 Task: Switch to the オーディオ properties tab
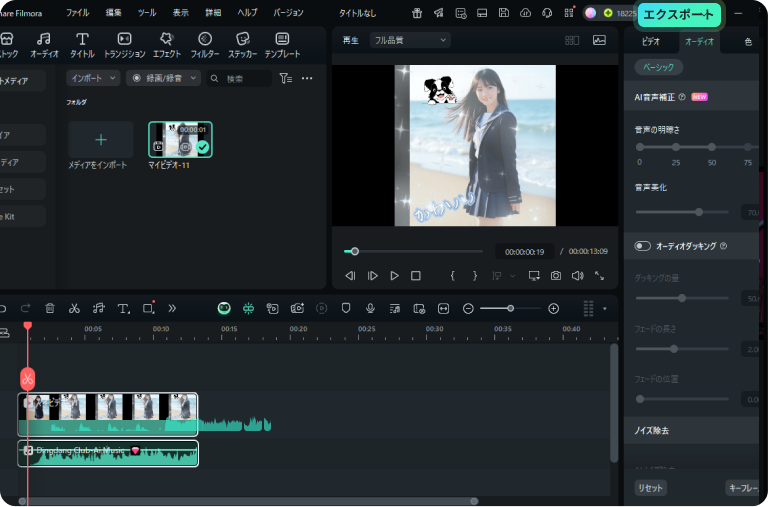(x=699, y=42)
